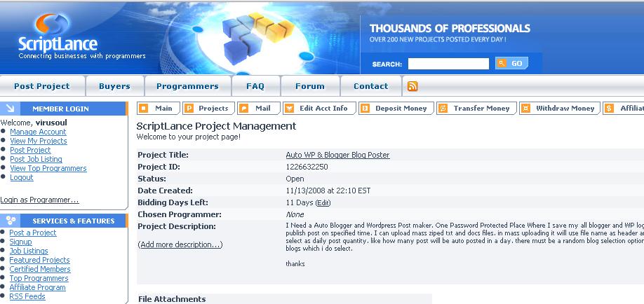Click the Member Login arrow icon
Screen dimensions: 644x304
click(11, 109)
